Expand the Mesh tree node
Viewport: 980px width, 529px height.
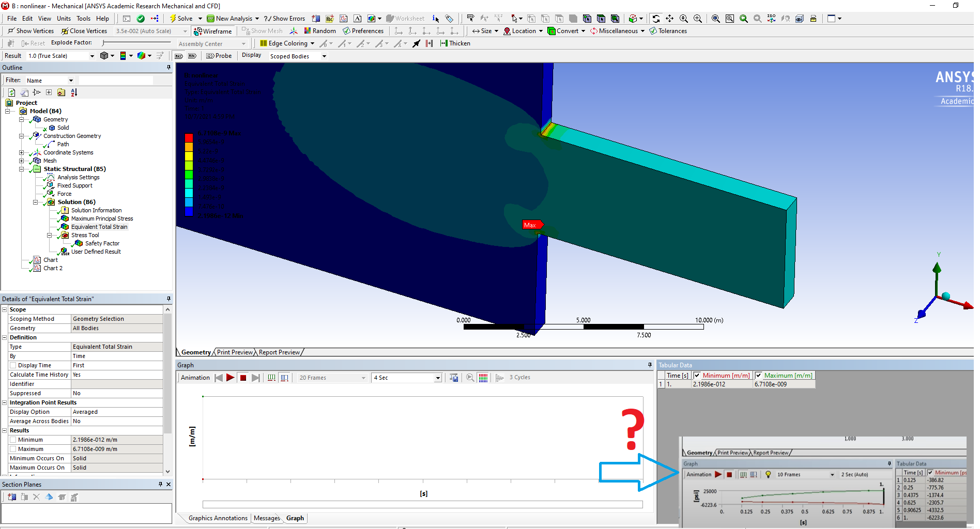pos(21,161)
